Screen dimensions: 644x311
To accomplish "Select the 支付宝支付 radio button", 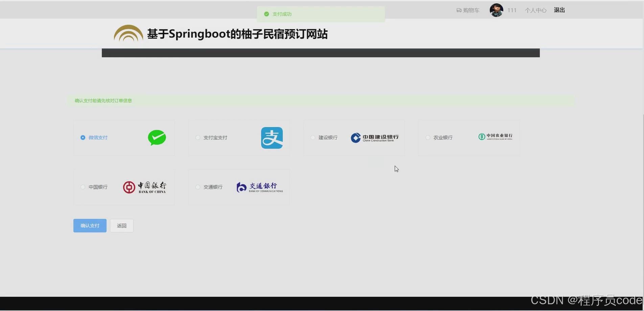I will [x=198, y=138].
